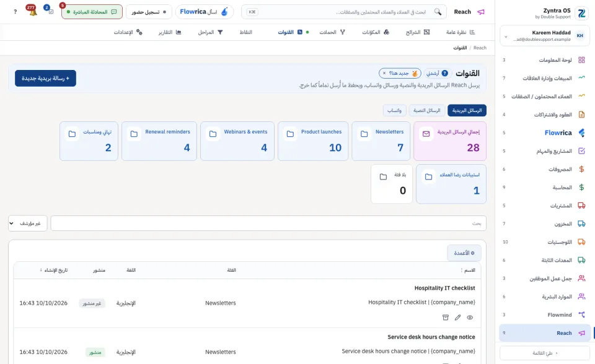Click the Reach breadcrumb link
The width and height of the screenshot is (595, 364).
(x=480, y=48)
